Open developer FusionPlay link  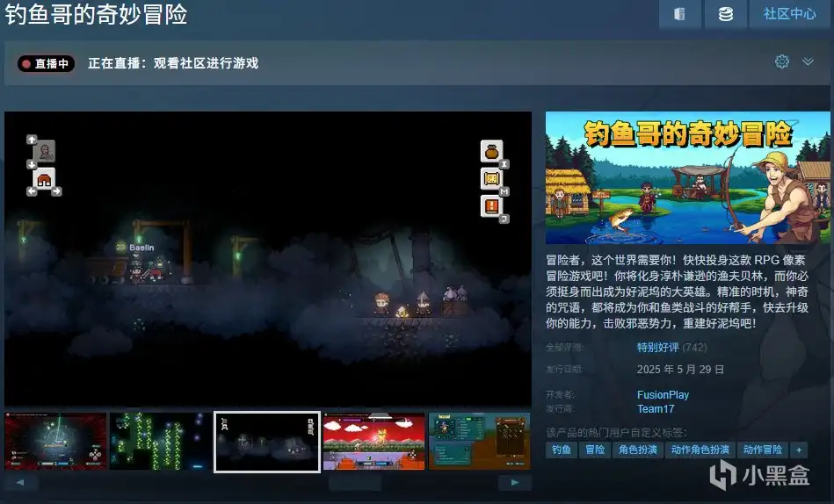(x=663, y=394)
